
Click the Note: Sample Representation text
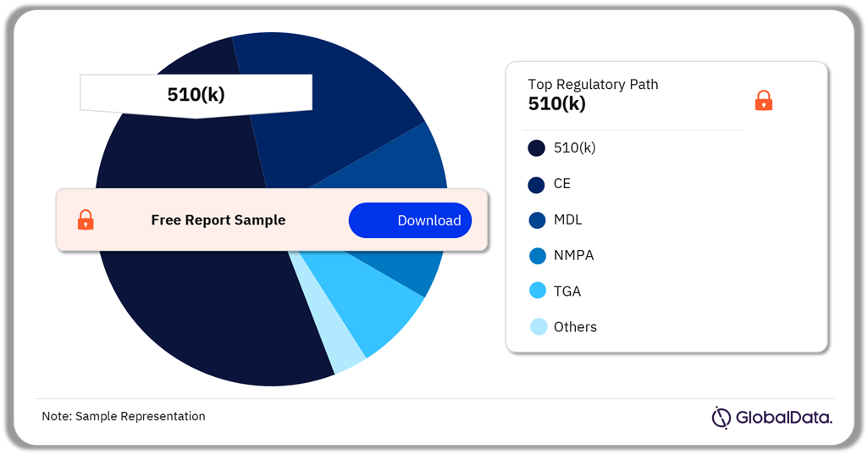click(x=124, y=416)
